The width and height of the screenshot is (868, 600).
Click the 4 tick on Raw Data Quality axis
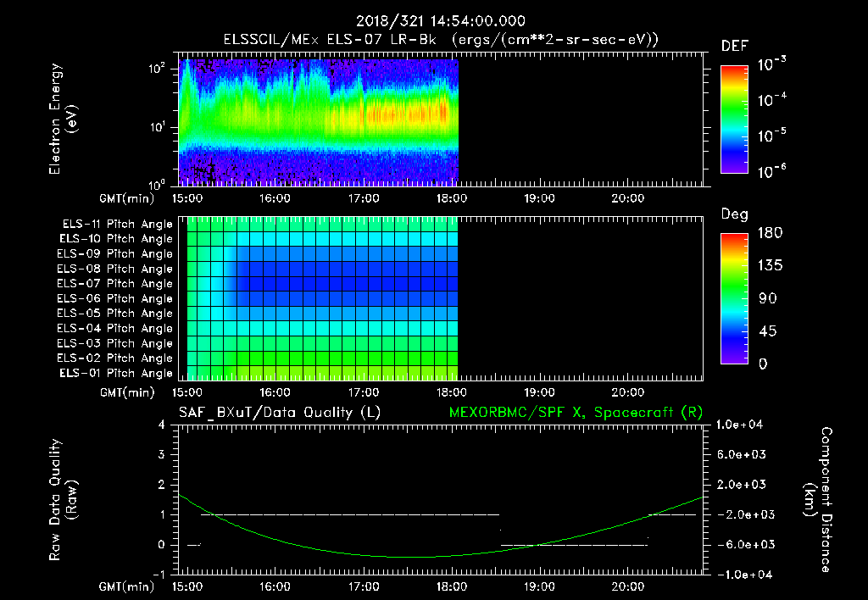click(163, 425)
